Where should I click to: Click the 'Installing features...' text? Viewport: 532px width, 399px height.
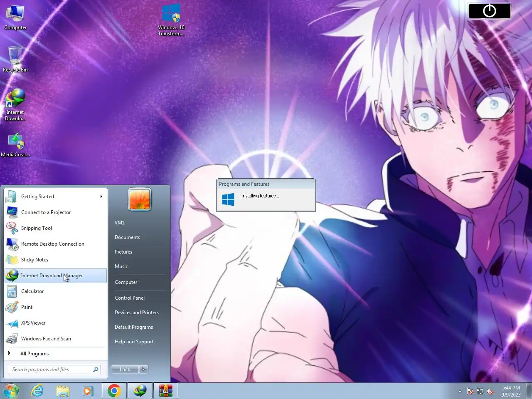pyautogui.click(x=260, y=196)
